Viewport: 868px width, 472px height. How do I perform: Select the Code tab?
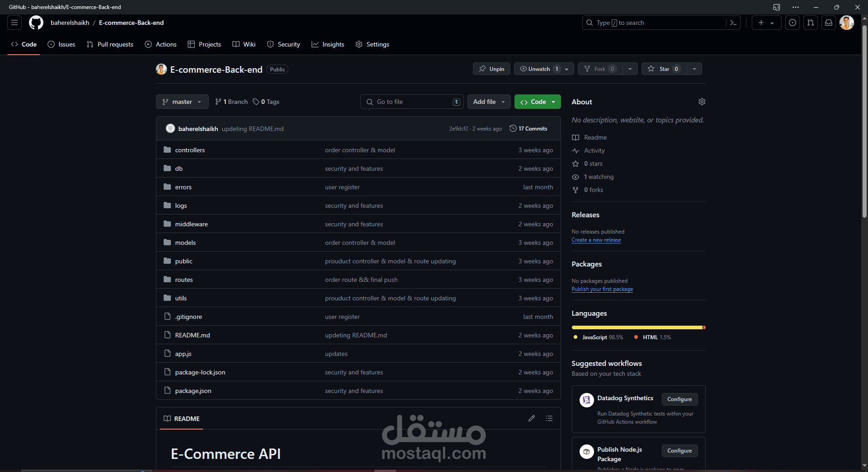point(24,44)
